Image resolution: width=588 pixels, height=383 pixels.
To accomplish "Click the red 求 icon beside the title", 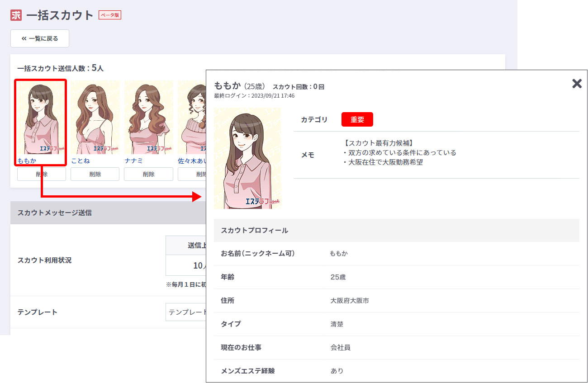I will [16, 15].
